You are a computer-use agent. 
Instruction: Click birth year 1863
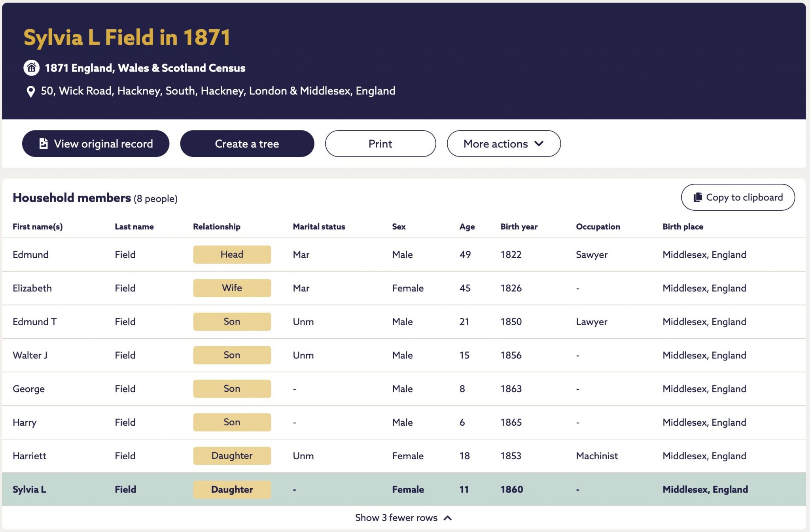click(511, 389)
